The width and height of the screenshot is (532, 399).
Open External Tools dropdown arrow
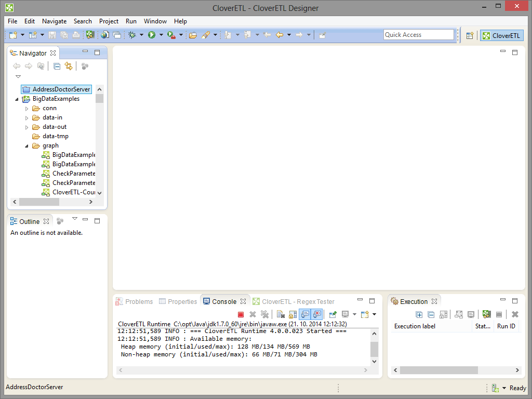pyautogui.click(x=181, y=35)
